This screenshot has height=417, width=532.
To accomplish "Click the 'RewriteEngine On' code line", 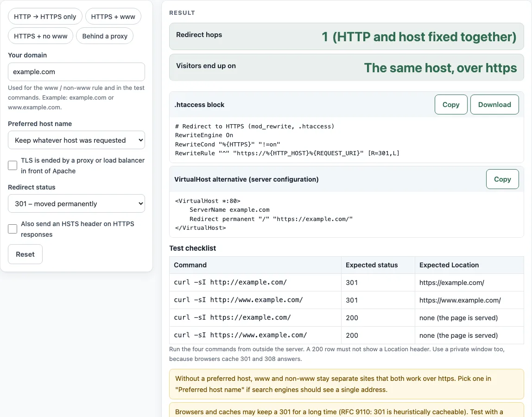I will point(204,135).
